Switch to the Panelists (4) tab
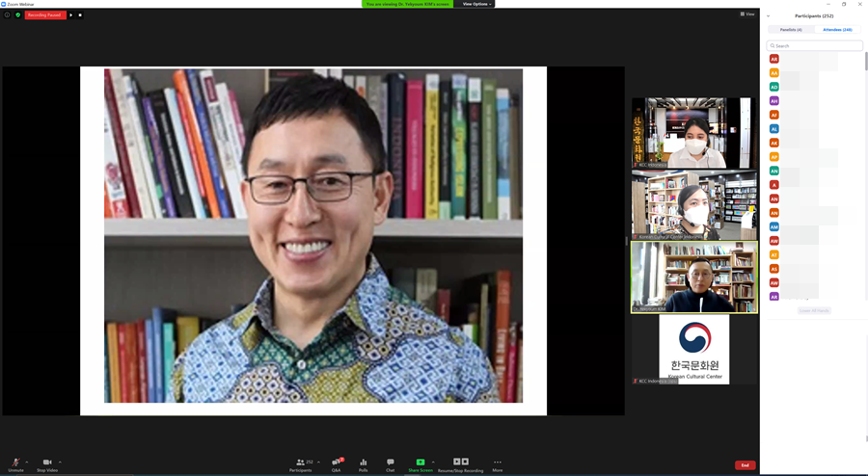 click(x=791, y=30)
